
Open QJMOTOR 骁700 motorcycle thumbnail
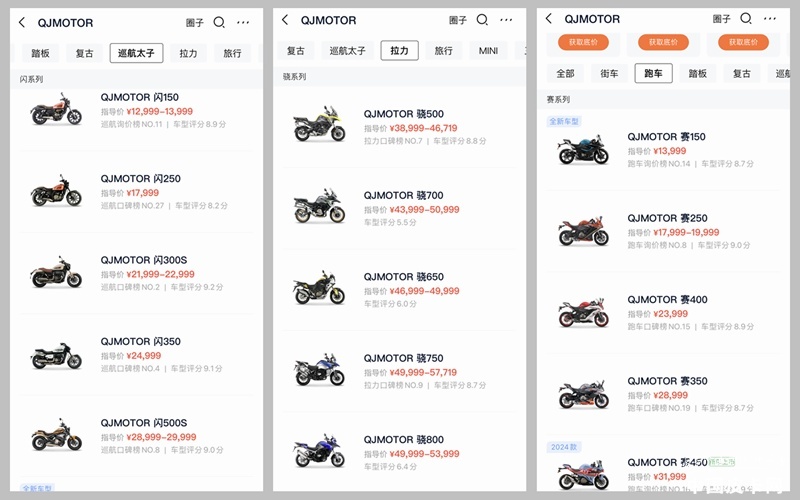point(319,206)
